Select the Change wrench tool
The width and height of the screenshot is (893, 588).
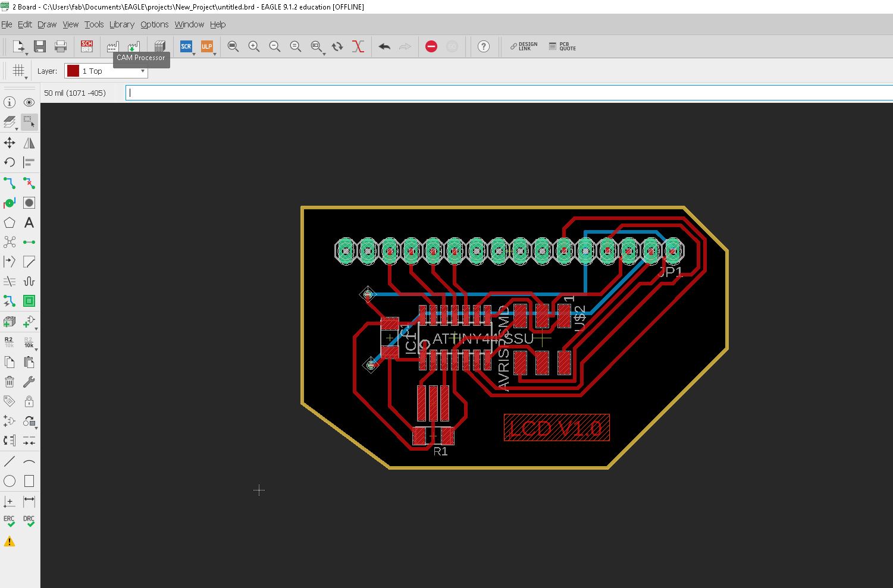[29, 382]
